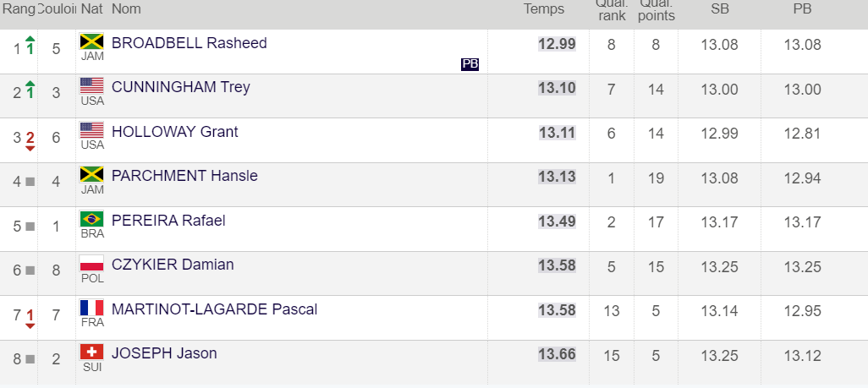Viewport: 868px width, 388px height.
Task: Click the USA flag beside Holloway
Action: click(91, 130)
